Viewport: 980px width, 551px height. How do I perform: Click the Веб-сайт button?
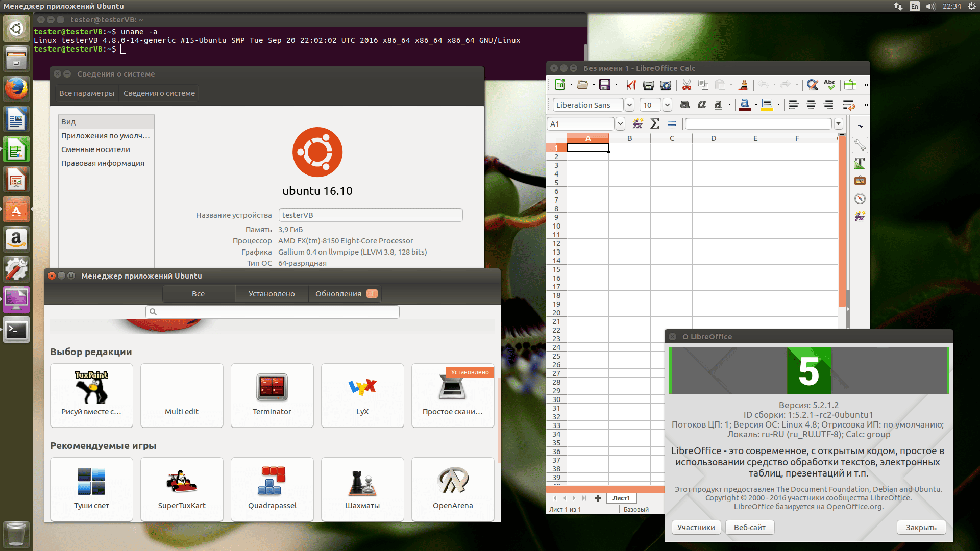tap(750, 528)
